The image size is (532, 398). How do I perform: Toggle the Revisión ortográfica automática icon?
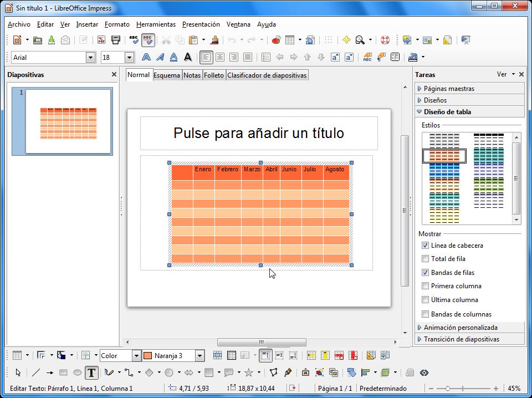[147, 40]
